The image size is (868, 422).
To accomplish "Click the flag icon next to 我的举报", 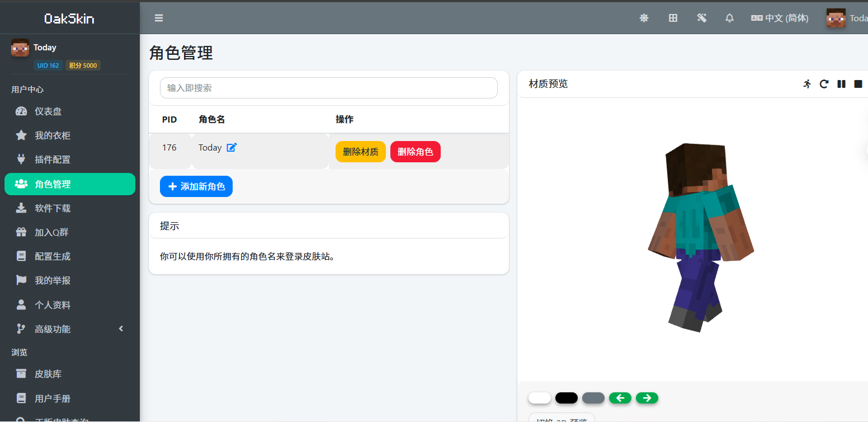I will tap(21, 280).
